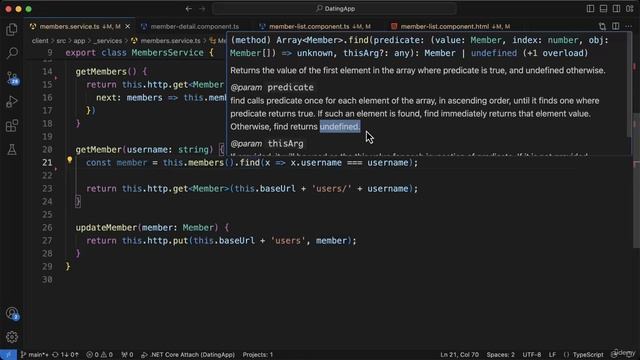Open the Run and Debug view

point(12,102)
